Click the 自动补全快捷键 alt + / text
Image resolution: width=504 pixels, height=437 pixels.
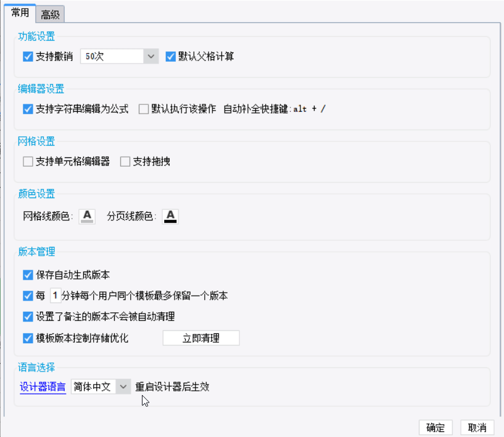coord(275,109)
